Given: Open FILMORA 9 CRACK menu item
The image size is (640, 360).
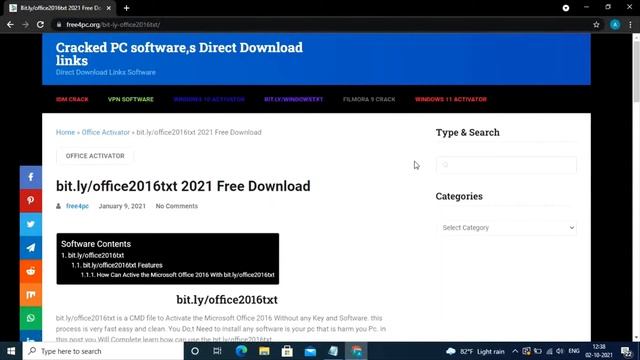Looking at the screenshot, I should click(369, 99).
